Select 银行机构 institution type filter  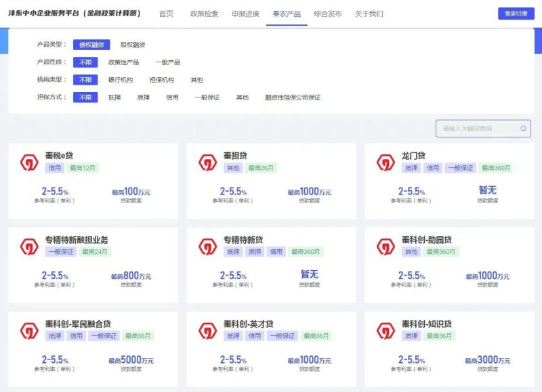click(x=121, y=80)
